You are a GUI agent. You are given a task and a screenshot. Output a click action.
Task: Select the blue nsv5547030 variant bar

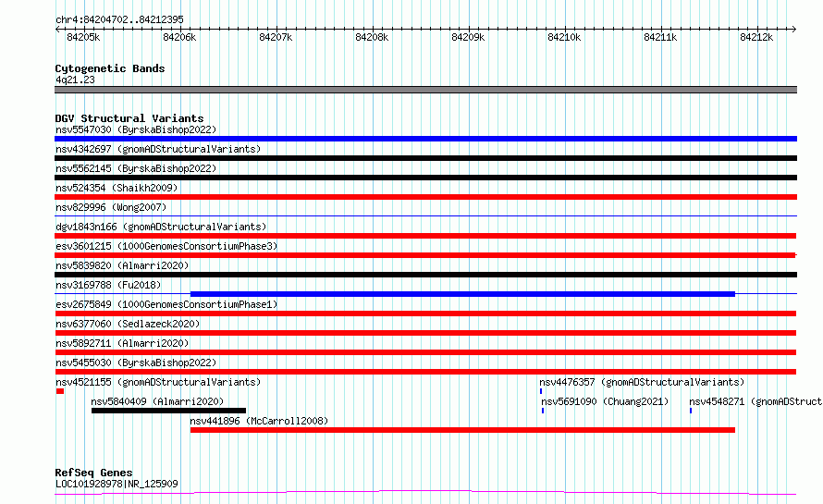pos(425,139)
